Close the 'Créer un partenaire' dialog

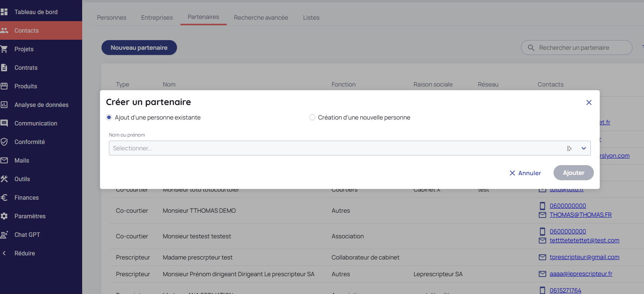point(589,102)
